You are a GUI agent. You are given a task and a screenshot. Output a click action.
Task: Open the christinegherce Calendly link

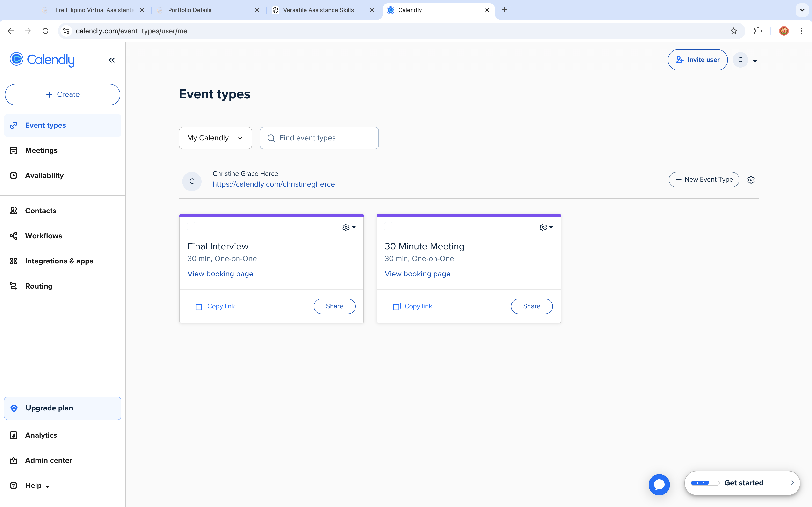pos(274,184)
